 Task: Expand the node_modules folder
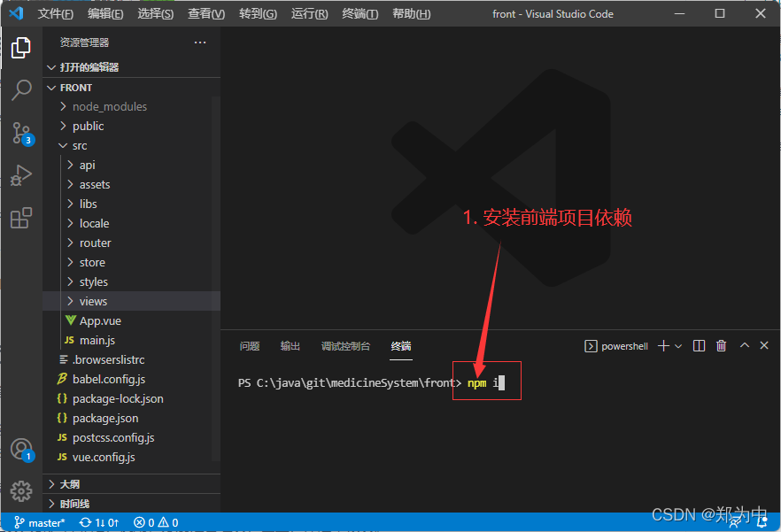[131, 106]
